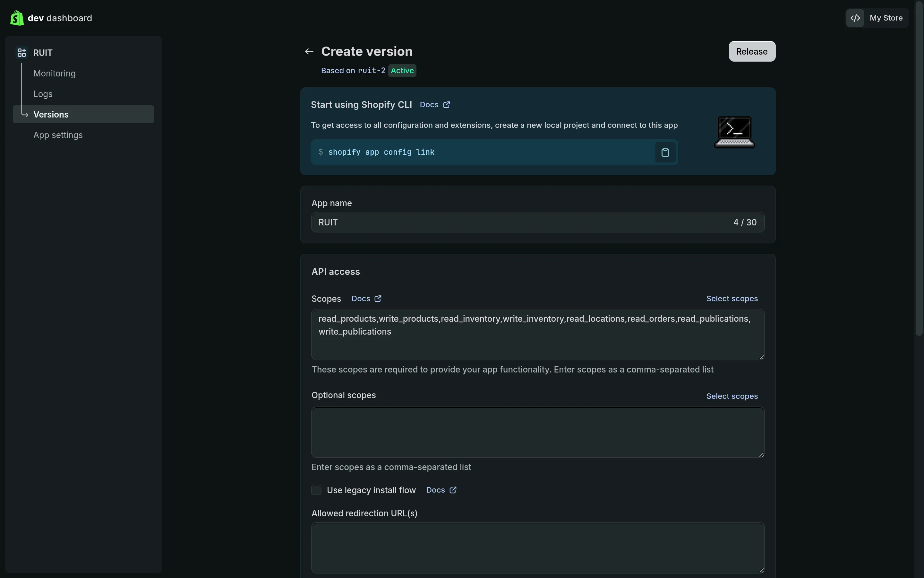Open Docs link next to Start using Shopify CLI
Image resolution: width=924 pixels, height=578 pixels.
429,105
